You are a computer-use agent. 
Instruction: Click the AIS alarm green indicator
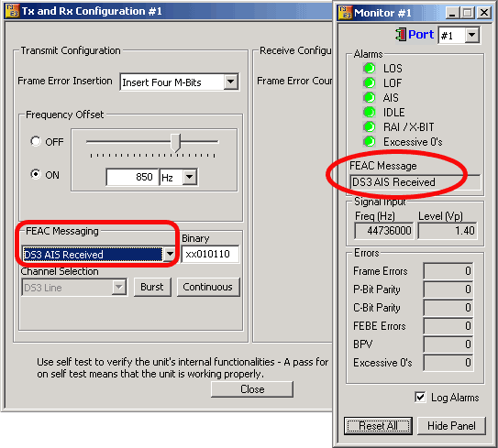point(370,97)
